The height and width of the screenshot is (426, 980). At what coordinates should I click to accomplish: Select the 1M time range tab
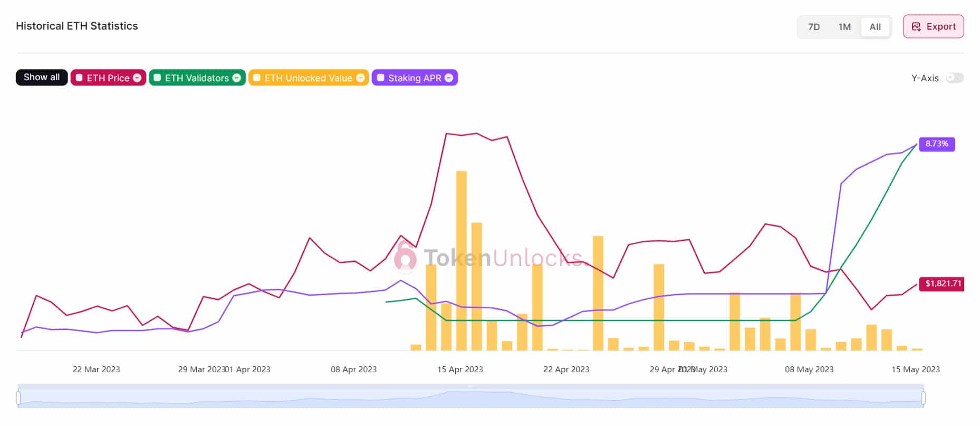(x=844, y=27)
